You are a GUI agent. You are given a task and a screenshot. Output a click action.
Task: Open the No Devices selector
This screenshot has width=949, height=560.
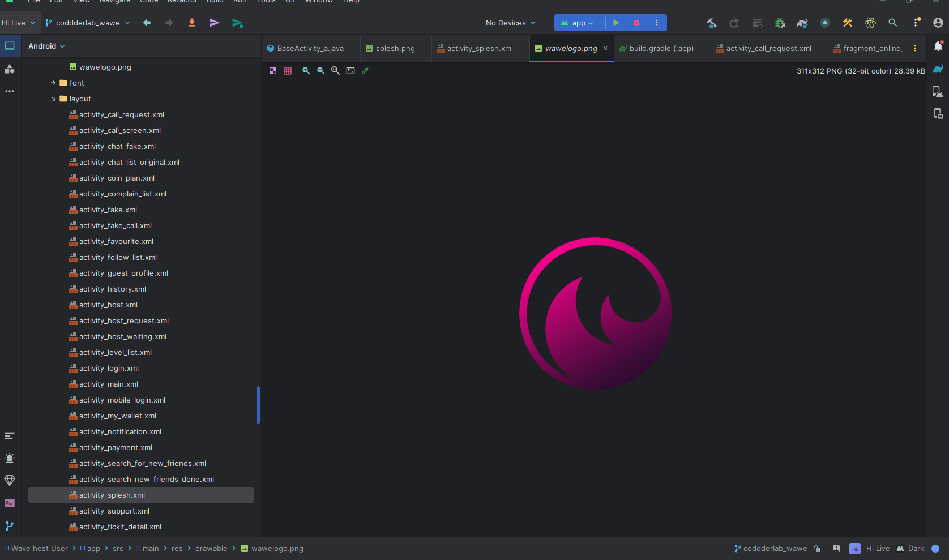click(510, 23)
